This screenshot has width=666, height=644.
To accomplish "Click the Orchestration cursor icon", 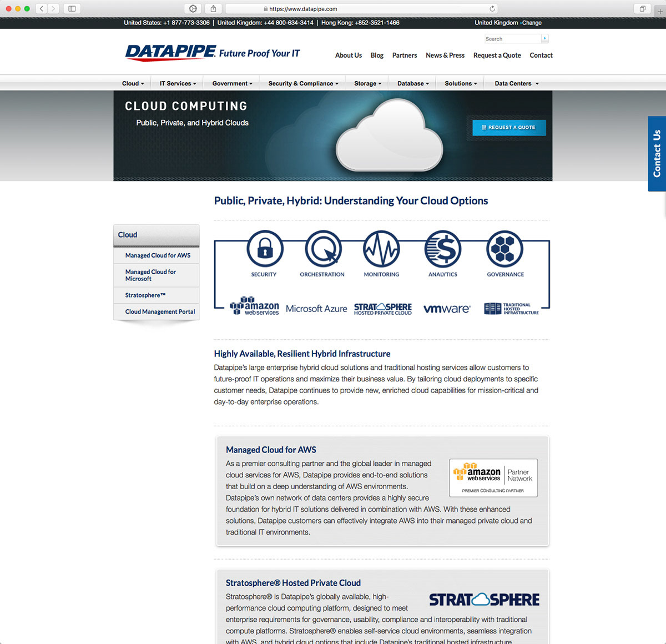I will click(323, 249).
